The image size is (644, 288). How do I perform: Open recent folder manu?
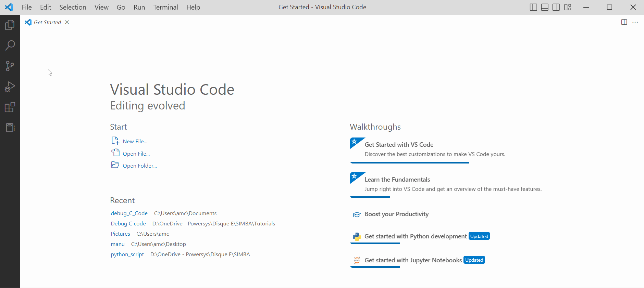point(118,244)
